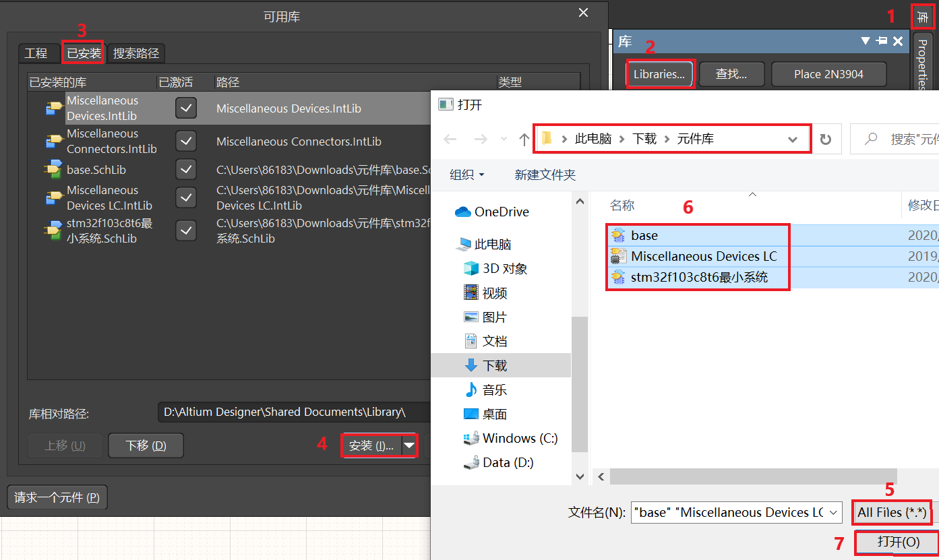Pin the 库 panel

882,41
